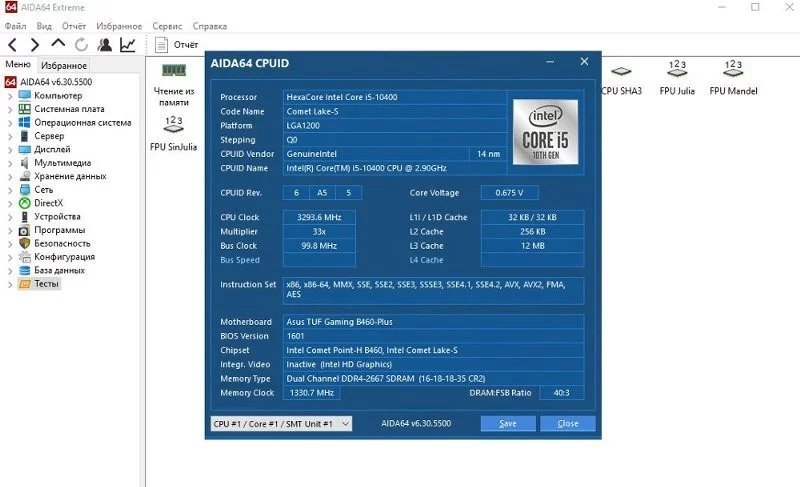
Task: Expand the Дисплей tree node
Action: (x=10, y=150)
